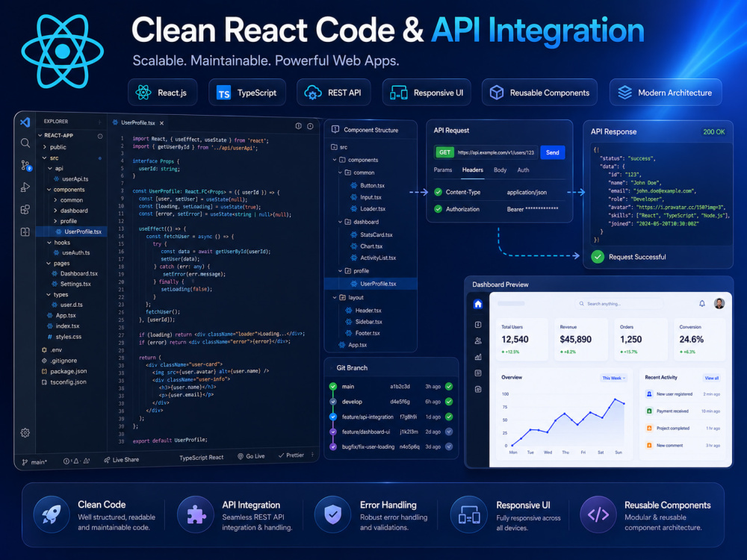The image size is (747, 560).
Task: Click the Reusable Components badge
Action: pos(539,93)
